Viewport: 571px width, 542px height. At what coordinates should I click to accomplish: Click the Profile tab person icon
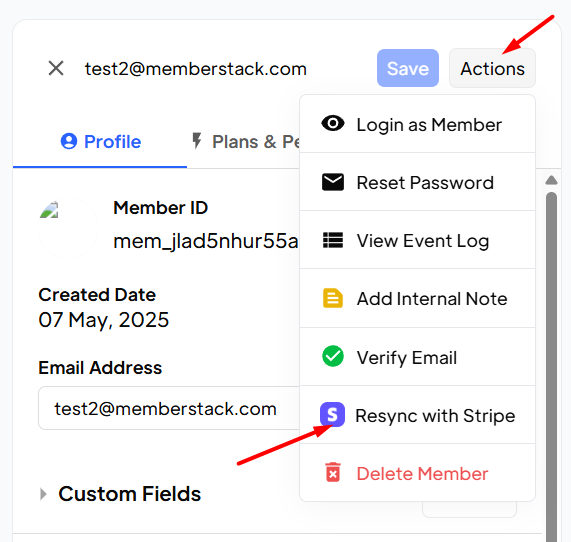coord(69,141)
